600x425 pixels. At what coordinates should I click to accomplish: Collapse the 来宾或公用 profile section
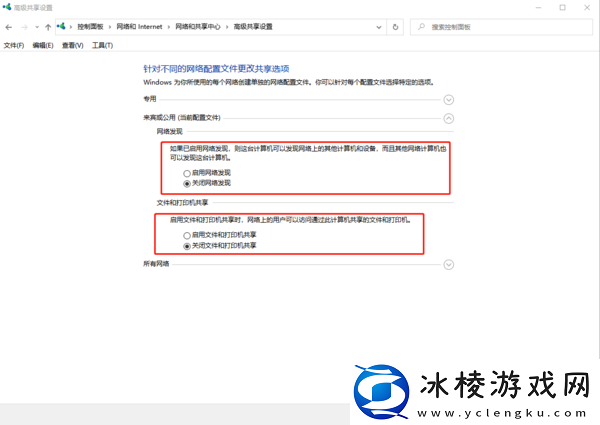click(x=448, y=119)
